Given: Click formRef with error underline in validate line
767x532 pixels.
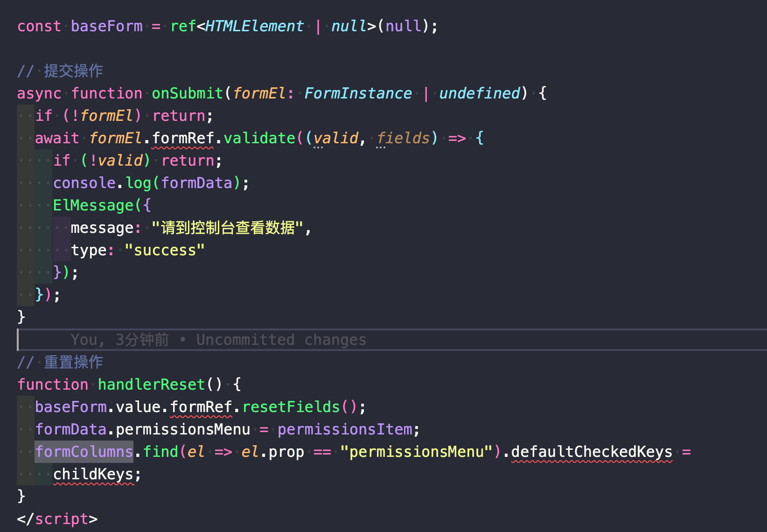Looking at the screenshot, I should pyautogui.click(x=183, y=138).
